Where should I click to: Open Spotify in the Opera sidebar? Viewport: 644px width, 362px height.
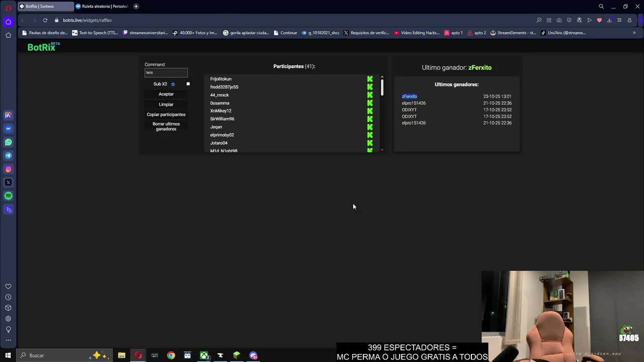tap(8, 196)
